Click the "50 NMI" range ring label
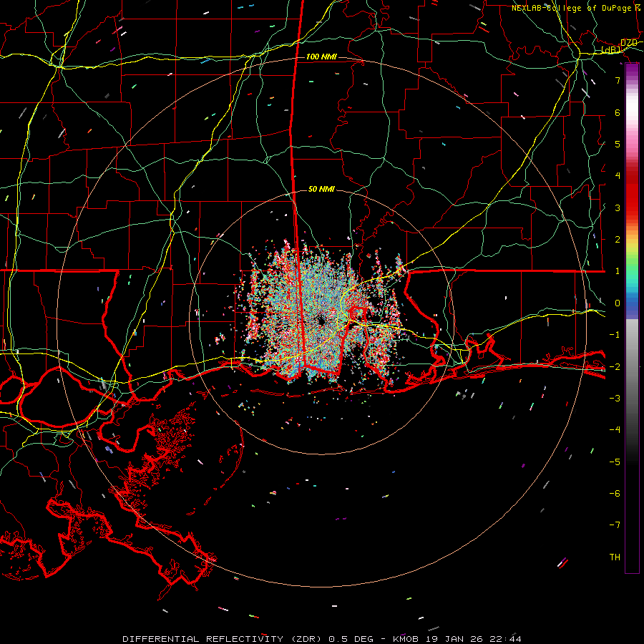Image resolution: width=644 pixels, height=644 pixels. tap(321, 189)
